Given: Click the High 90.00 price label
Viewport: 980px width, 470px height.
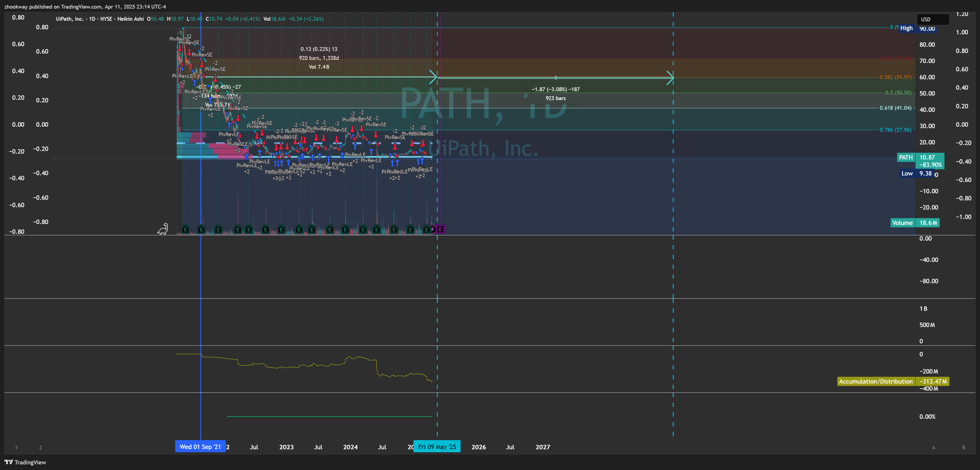Looking at the screenshot, I should click(917, 28).
